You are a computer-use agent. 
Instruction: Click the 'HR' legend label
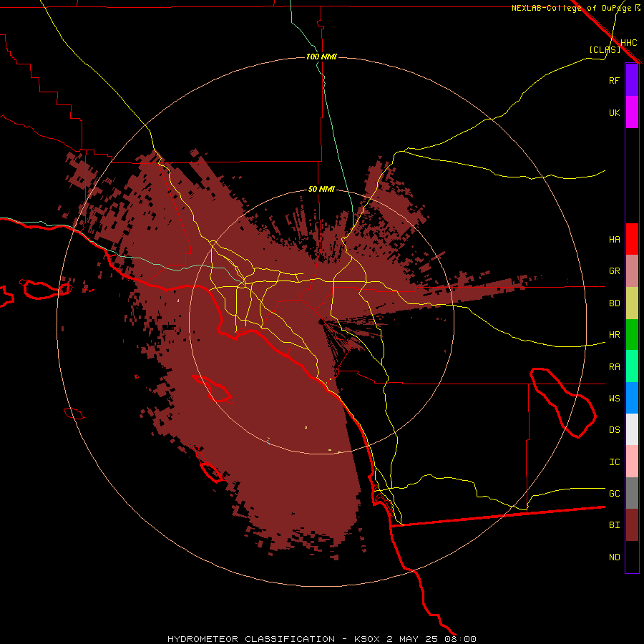tap(614, 335)
